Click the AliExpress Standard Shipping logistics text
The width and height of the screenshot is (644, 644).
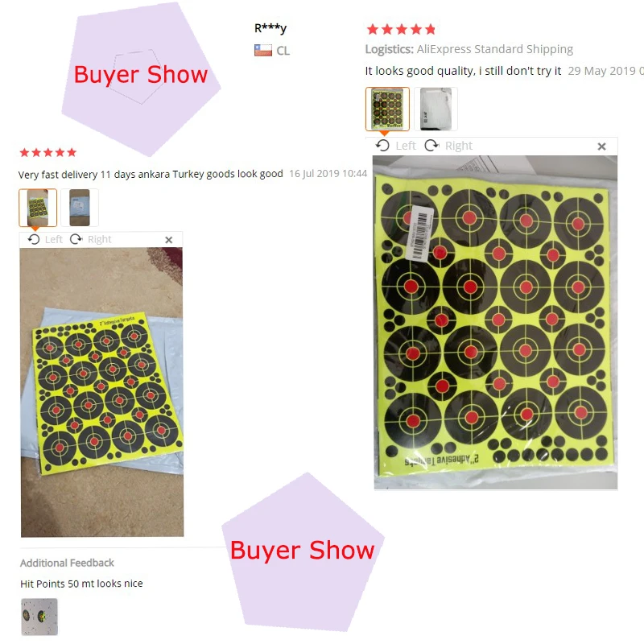(x=495, y=49)
